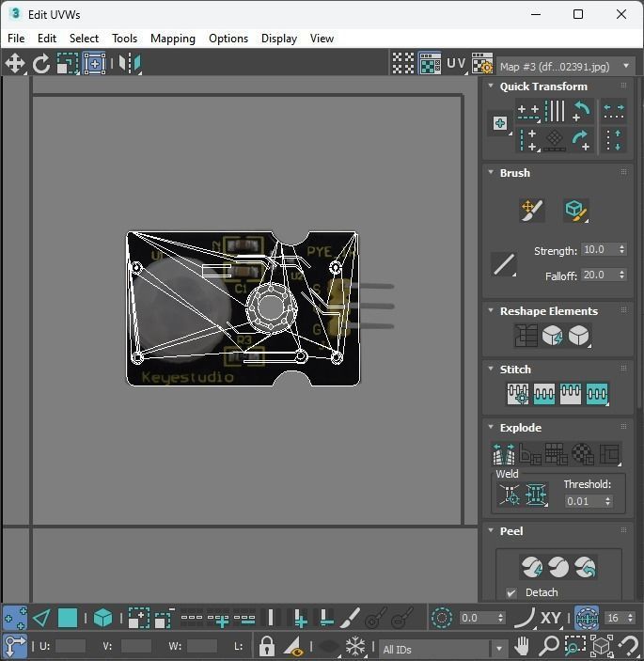Click Rotate 90 counter-clockwise icon
The width and height of the screenshot is (644, 661).
(x=582, y=111)
